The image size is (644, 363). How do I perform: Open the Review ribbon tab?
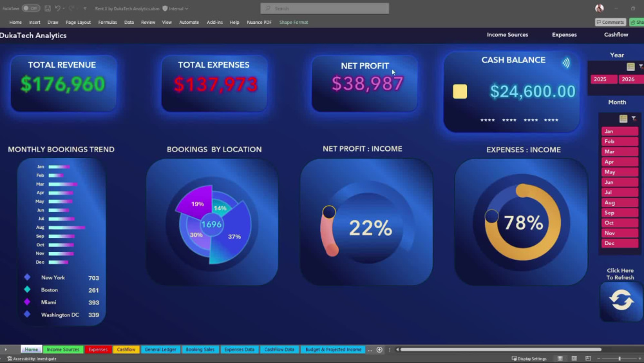148,22
